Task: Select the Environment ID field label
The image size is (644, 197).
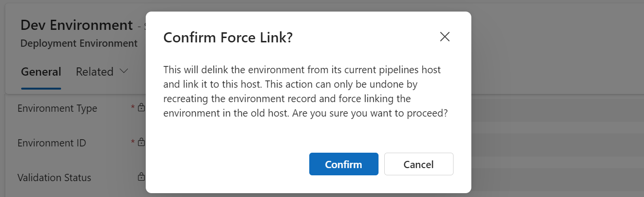Action: tap(52, 143)
